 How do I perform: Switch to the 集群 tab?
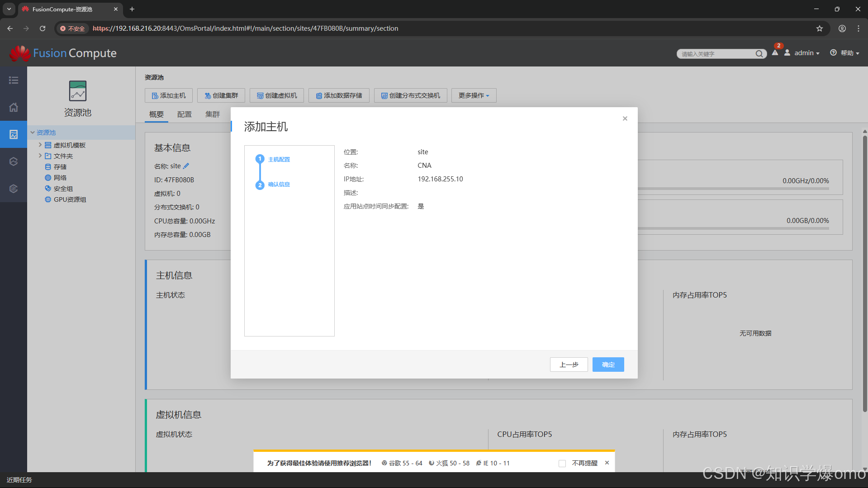click(213, 114)
